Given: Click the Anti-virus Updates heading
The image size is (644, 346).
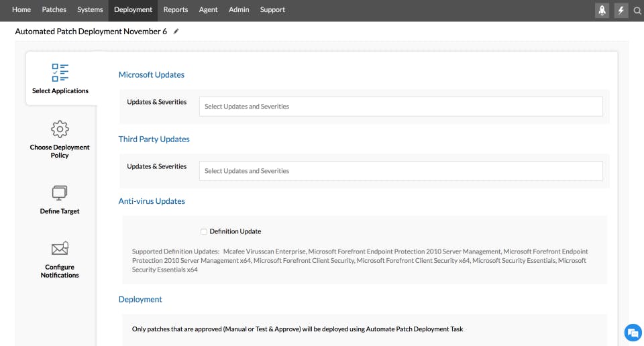Looking at the screenshot, I should 152,201.
